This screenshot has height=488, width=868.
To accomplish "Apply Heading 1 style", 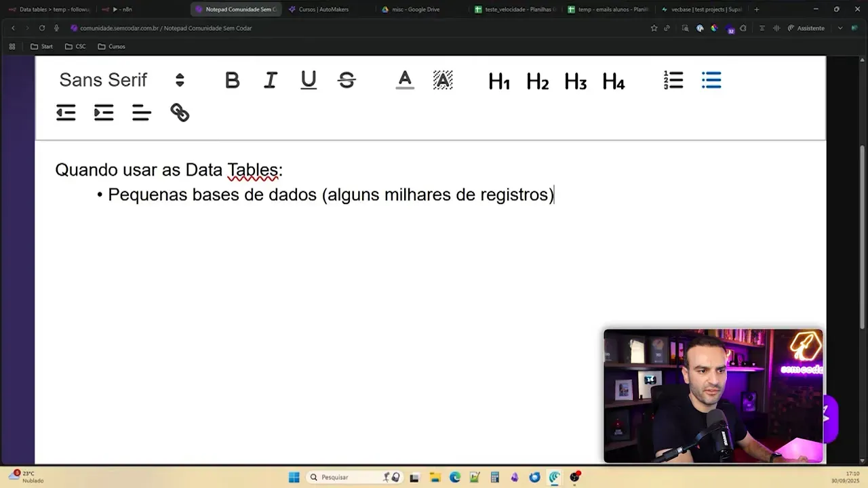I will [x=499, y=81].
